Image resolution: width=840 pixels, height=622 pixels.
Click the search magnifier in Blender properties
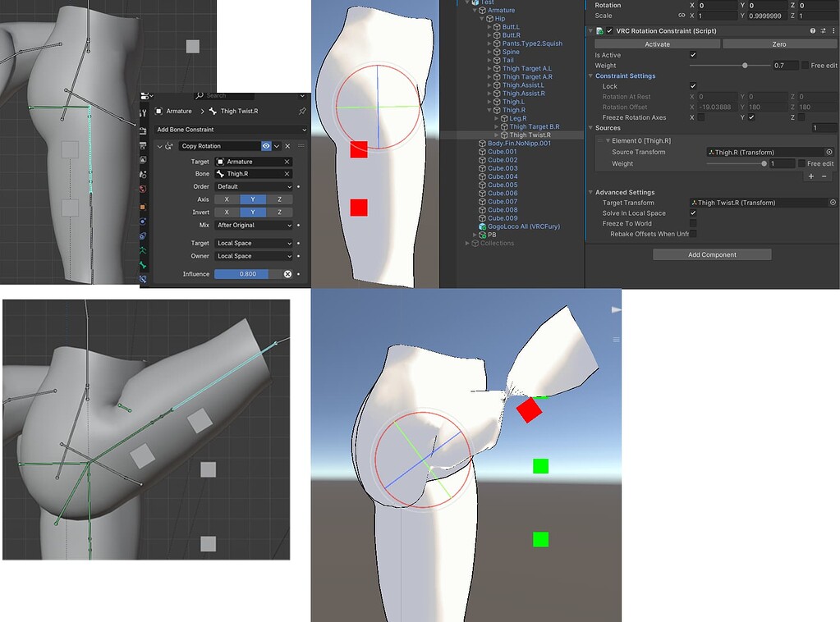click(x=199, y=94)
